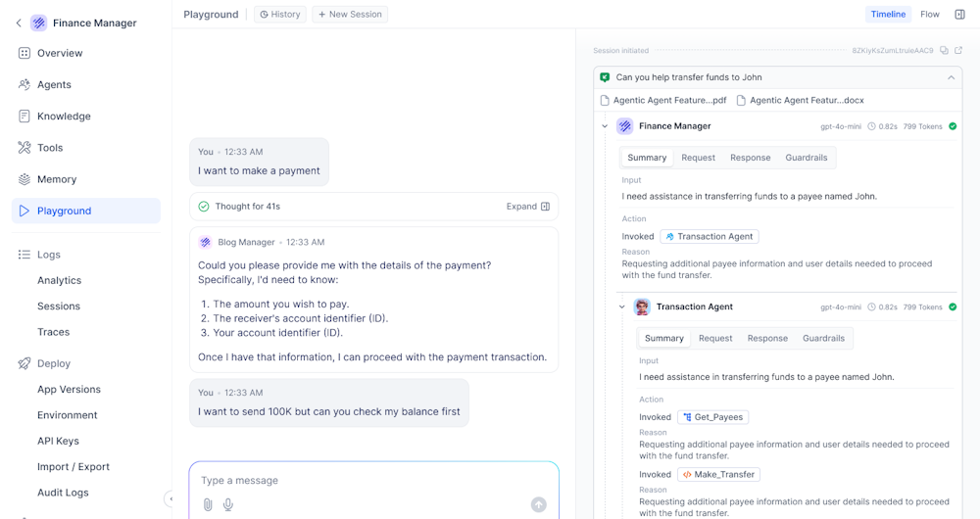Image resolution: width=980 pixels, height=519 pixels.
Task: Open Guardrails tab under Transaction Agent
Action: [823, 339]
